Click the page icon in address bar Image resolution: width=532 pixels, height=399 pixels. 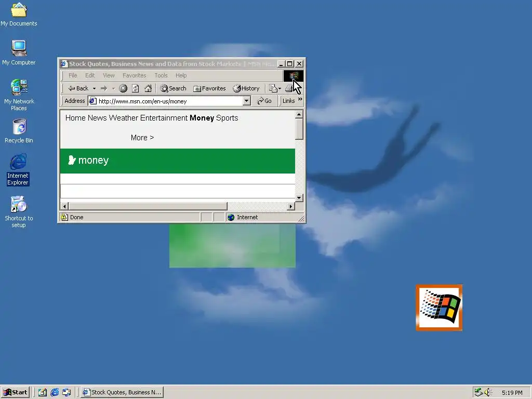tap(92, 101)
